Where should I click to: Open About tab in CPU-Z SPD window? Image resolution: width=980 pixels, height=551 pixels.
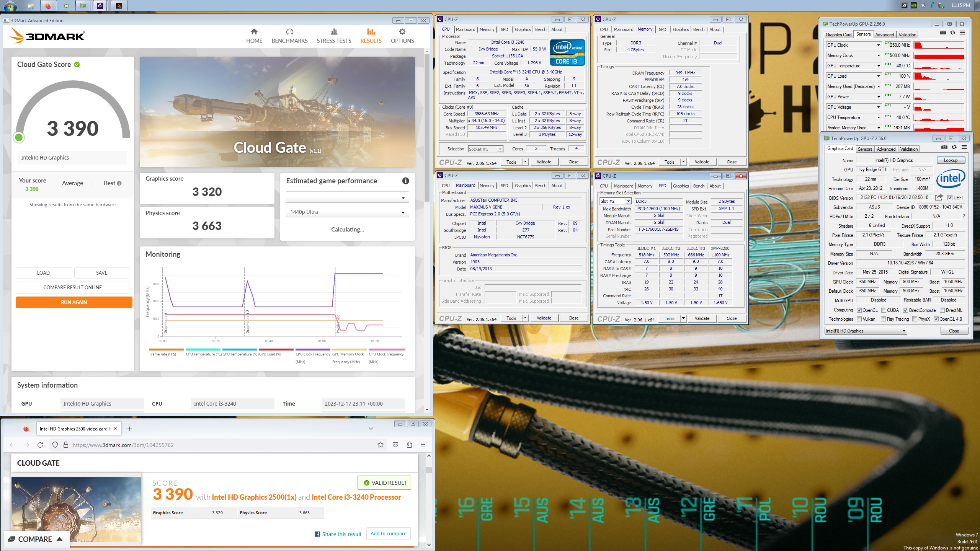point(715,186)
